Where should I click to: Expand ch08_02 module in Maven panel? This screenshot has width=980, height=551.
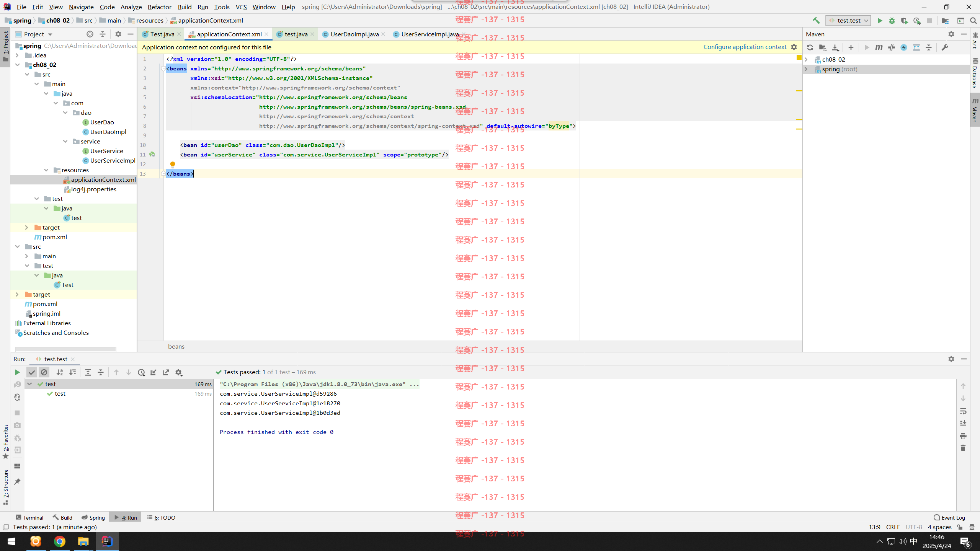point(806,59)
